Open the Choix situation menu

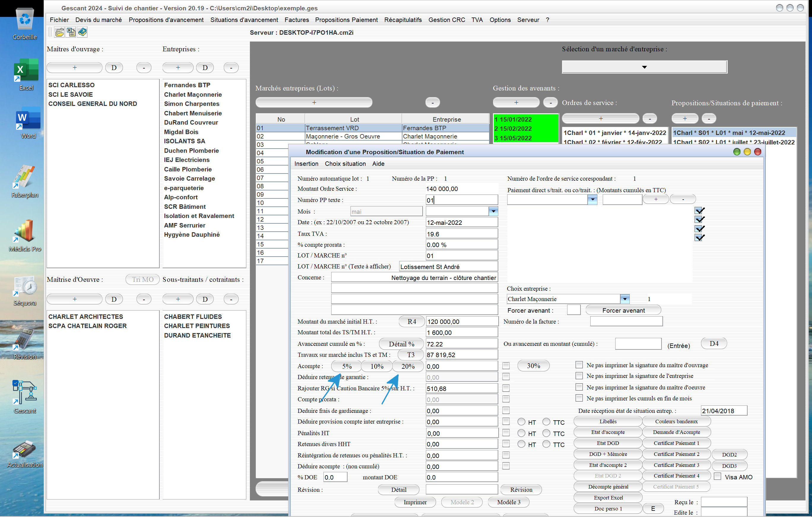[x=345, y=164]
